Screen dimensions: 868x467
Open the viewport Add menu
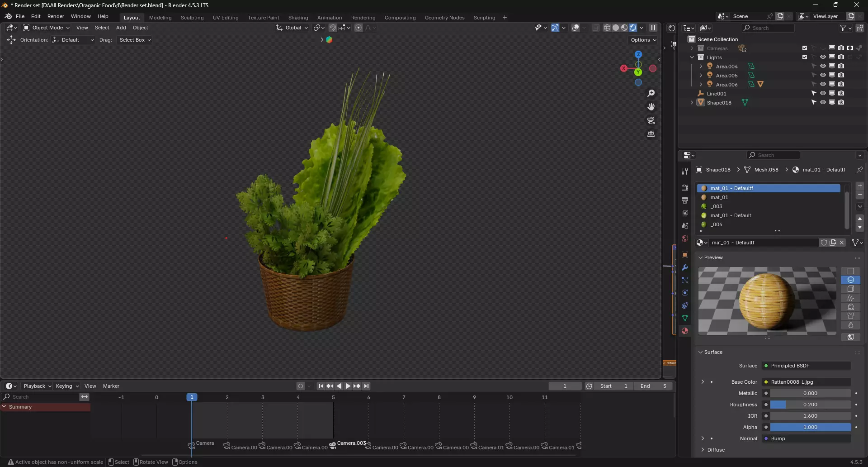tap(121, 28)
